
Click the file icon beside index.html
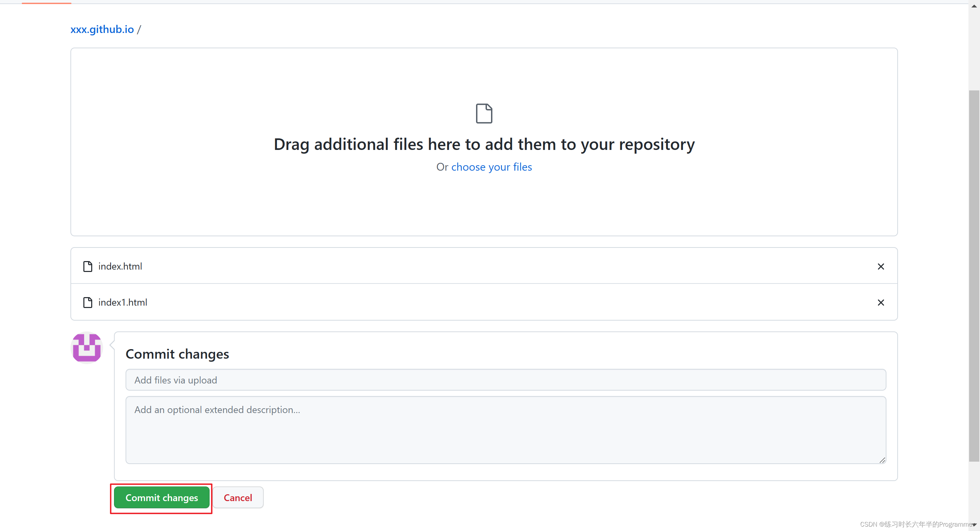point(87,267)
